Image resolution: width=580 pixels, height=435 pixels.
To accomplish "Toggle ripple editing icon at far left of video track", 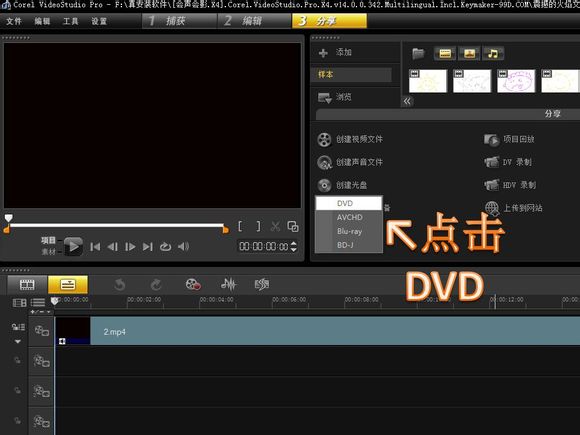I will [18, 327].
